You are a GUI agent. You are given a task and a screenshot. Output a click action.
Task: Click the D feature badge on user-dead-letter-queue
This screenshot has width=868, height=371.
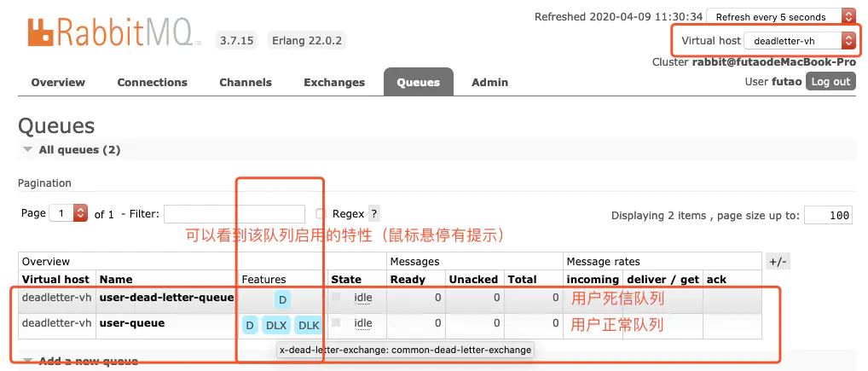(x=282, y=300)
